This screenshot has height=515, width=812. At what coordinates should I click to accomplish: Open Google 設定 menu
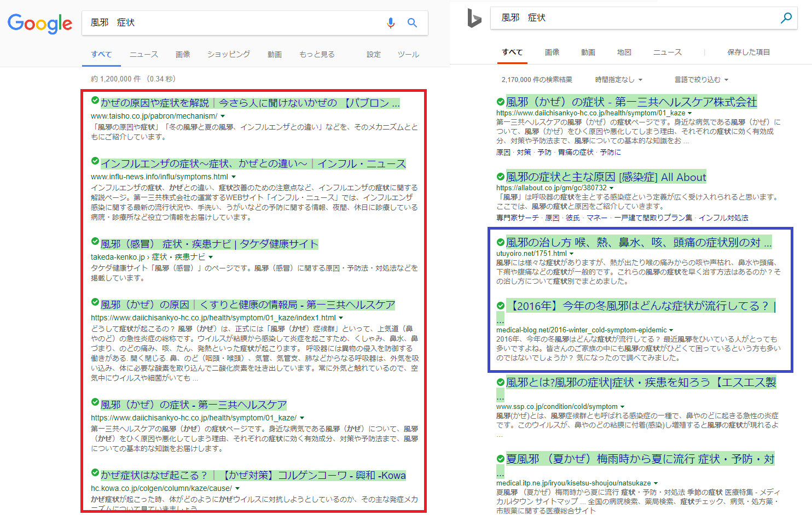pos(374,54)
